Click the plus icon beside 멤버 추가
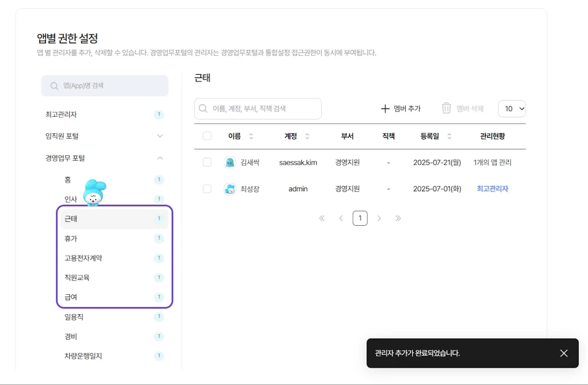Image resolution: width=588 pixels, height=385 pixels. click(x=385, y=108)
